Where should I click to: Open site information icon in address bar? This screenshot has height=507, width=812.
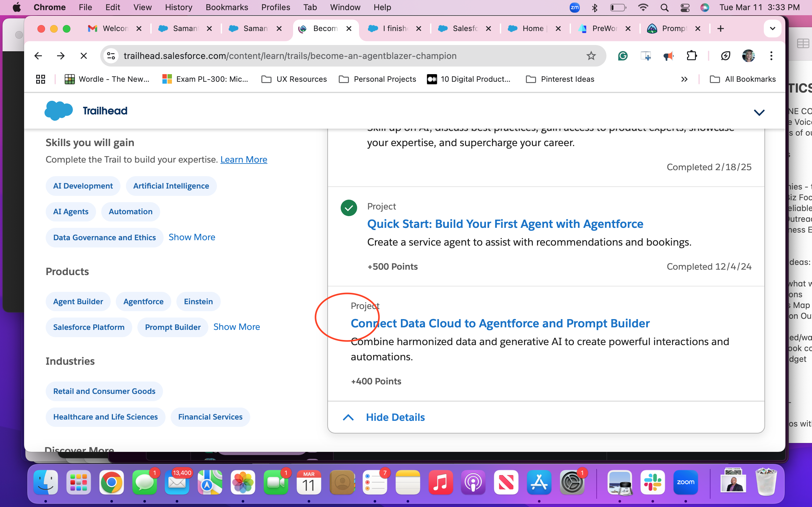pos(111,56)
